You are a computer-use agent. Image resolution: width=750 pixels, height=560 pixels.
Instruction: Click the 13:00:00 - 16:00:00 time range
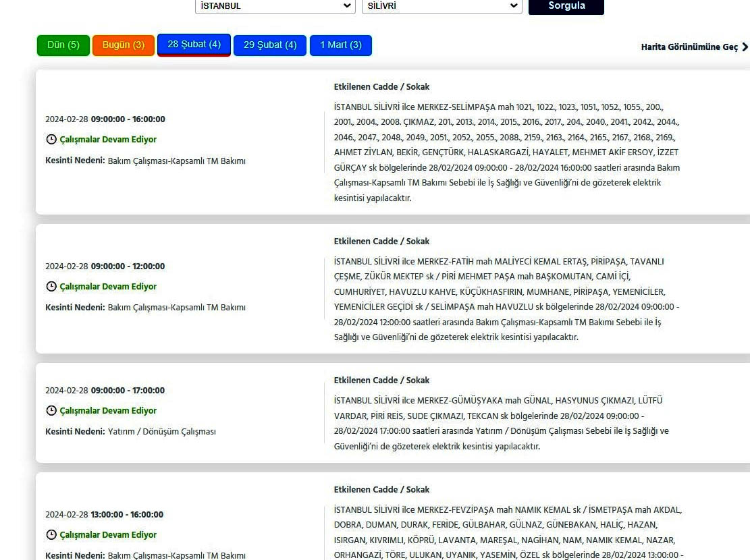(128, 515)
